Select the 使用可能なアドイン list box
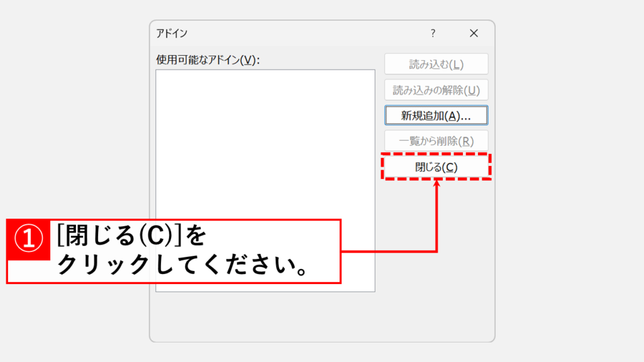644x362 pixels. point(265,180)
